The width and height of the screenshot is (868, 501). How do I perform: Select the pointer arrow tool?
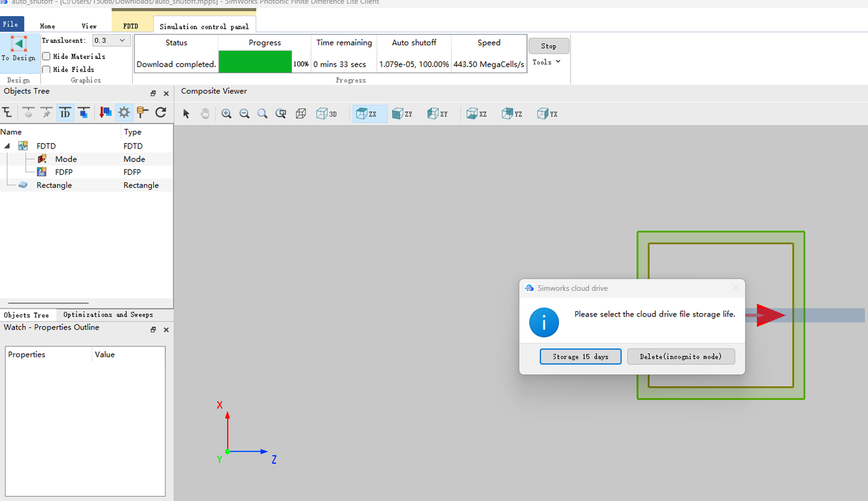(x=186, y=114)
